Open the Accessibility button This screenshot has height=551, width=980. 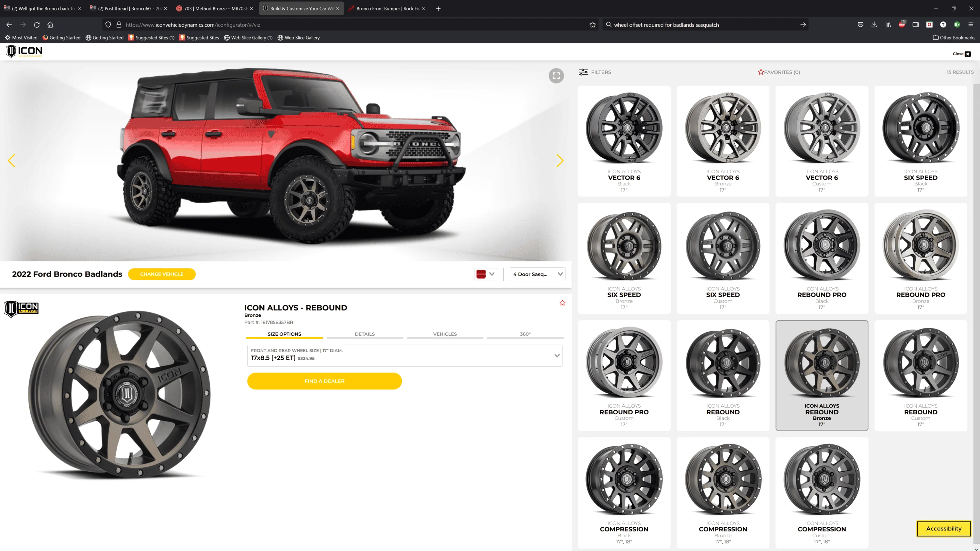943,528
